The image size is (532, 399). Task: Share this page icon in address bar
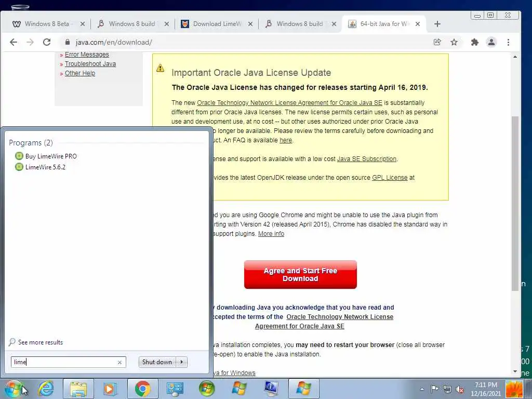(x=437, y=42)
